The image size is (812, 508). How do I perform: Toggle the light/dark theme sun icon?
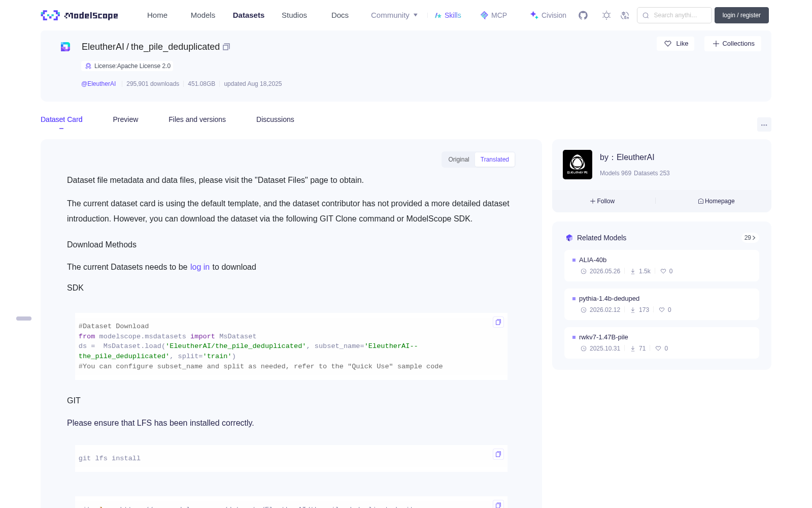(606, 15)
